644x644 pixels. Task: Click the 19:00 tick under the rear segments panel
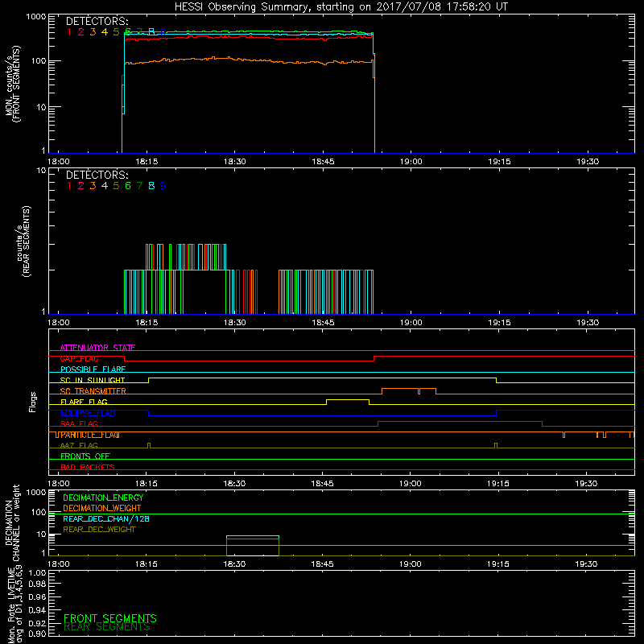(411, 323)
